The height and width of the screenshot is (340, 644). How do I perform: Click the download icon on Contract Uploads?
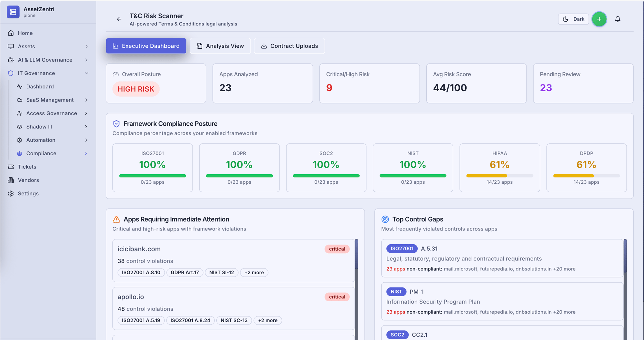[264, 46]
